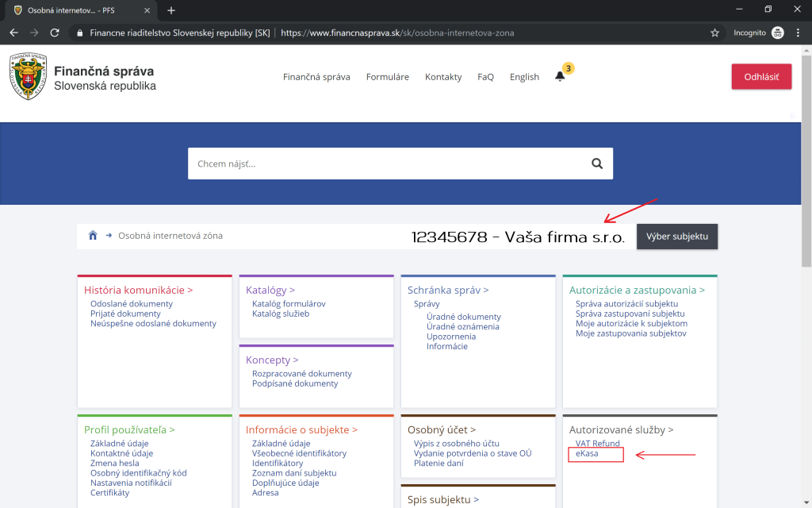The width and height of the screenshot is (812, 508).
Task: Open Úradné dokumenty link
Action: pos(464,317)
